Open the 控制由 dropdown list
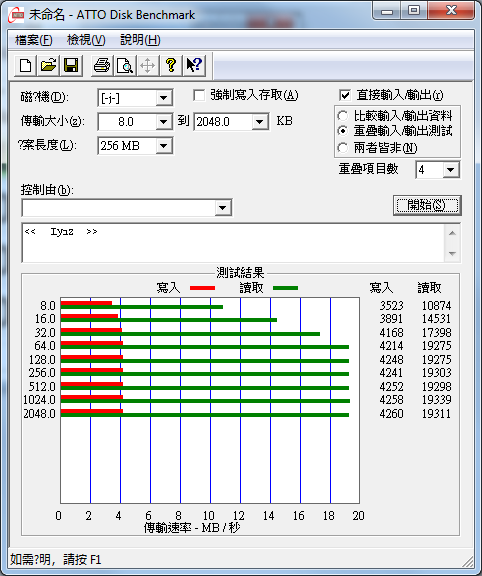 [x=223, y=208]
